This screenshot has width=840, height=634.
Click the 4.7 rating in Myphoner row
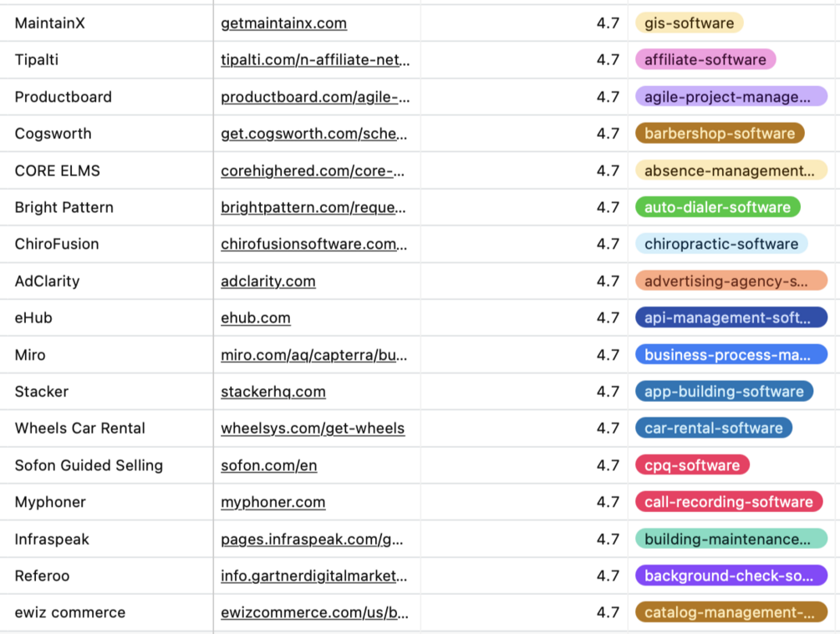tap(608, 502)
